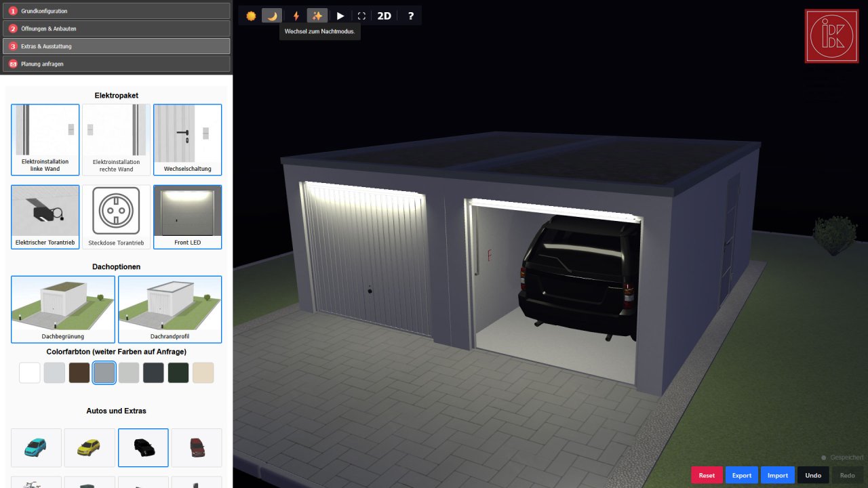
Task: Click the closed left garage door in the scene
Action: tap(366, 260)
